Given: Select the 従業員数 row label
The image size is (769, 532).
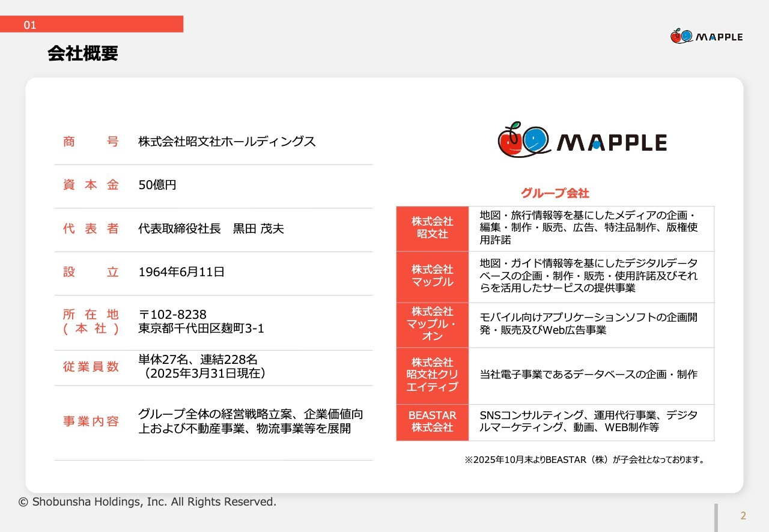Looking at the screenshot, I should [x=91, y=367].
